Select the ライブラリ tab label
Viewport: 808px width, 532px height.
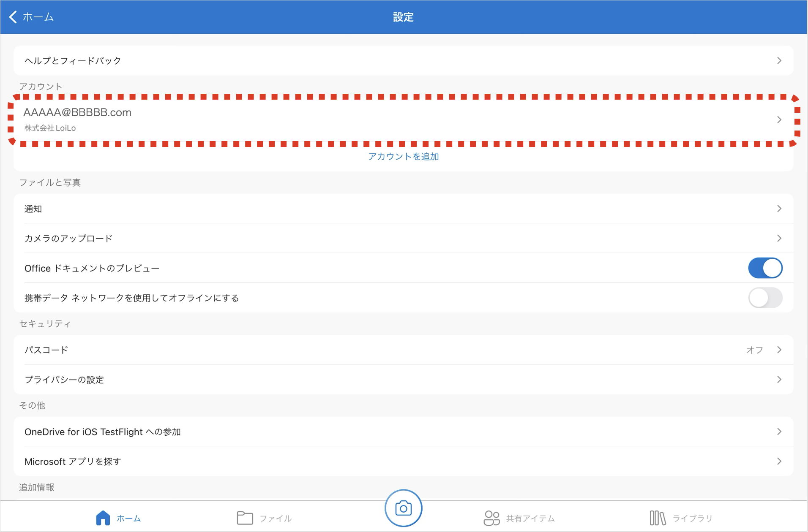click(x=692, y=518)
